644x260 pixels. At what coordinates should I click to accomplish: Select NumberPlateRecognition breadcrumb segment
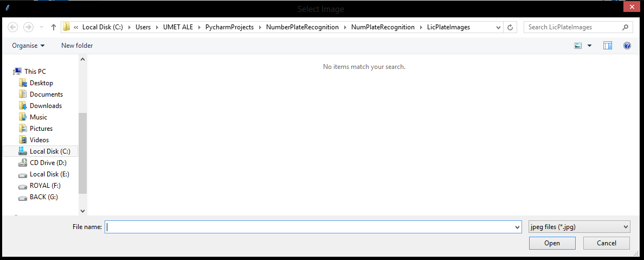coord(302,27)
